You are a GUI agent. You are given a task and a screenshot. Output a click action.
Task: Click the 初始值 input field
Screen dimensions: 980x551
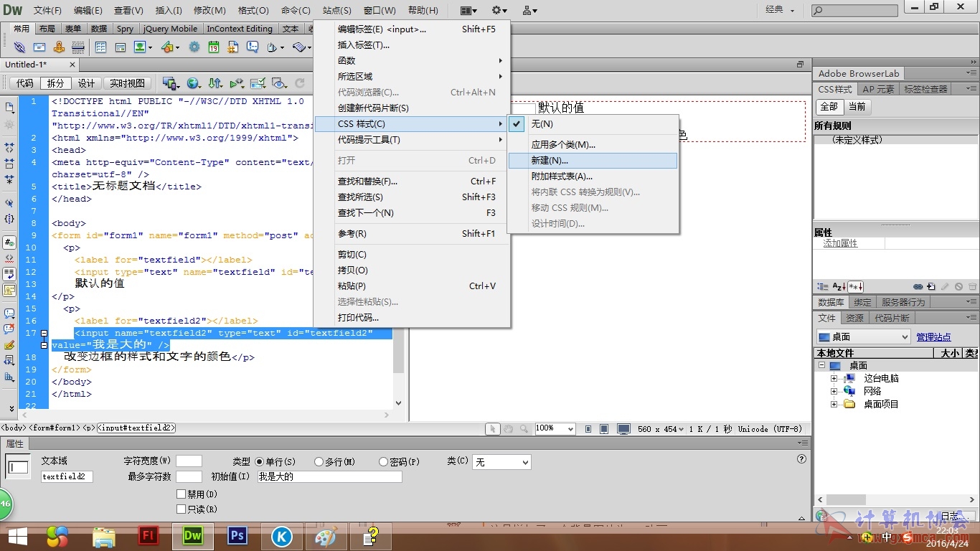tap(329, 476)
